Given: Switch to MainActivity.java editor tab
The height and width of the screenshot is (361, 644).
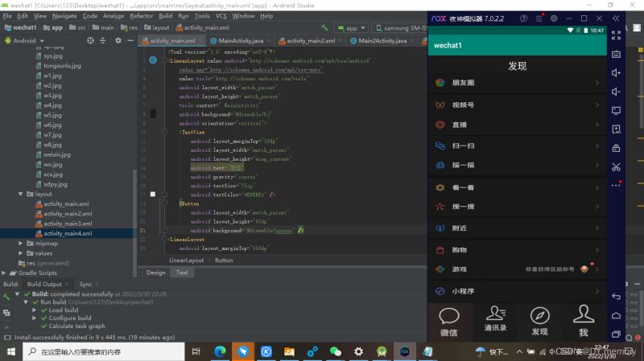Looking at the screenshot, I should click(x=240, y=41).
